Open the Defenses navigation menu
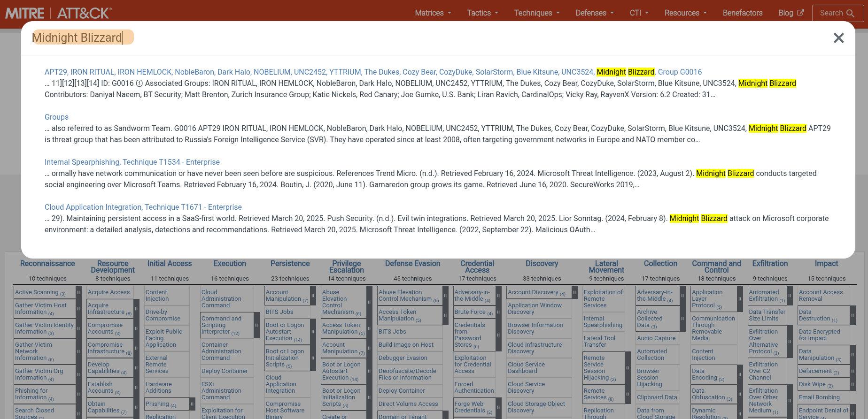The height and width of the screenshot is (419, 868). tap(595, 13)
